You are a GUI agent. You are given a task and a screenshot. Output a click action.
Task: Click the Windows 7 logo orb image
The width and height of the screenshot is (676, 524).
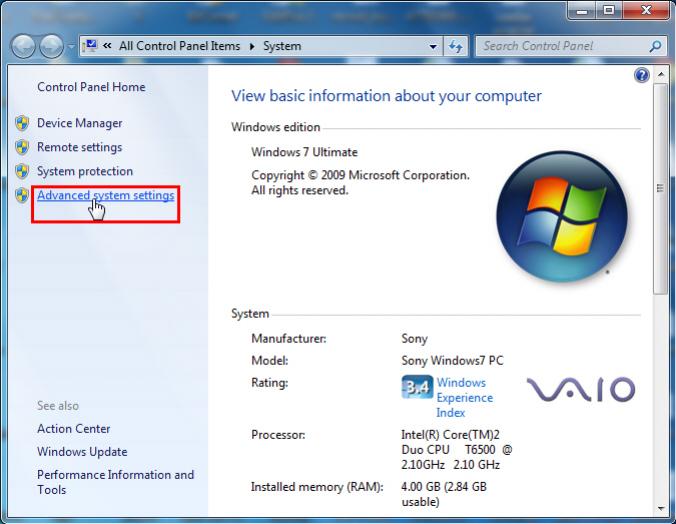coord(561,217)
